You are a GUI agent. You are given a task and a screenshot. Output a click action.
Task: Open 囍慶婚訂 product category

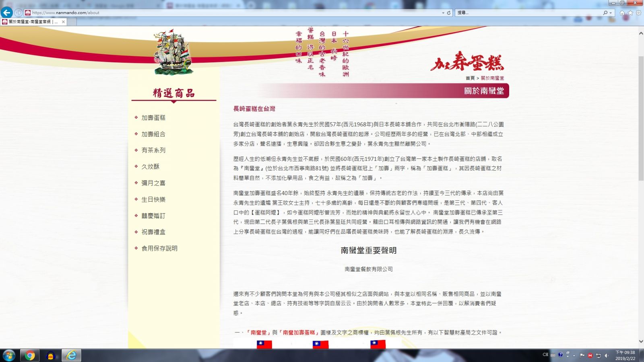coord(153,216)
